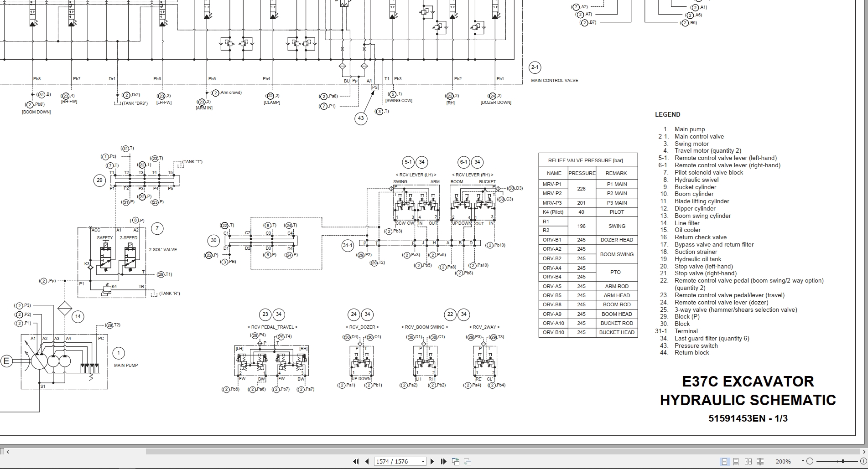Click the circled 30 callout
Screen dimensions: 868x469
coord(213,241)
